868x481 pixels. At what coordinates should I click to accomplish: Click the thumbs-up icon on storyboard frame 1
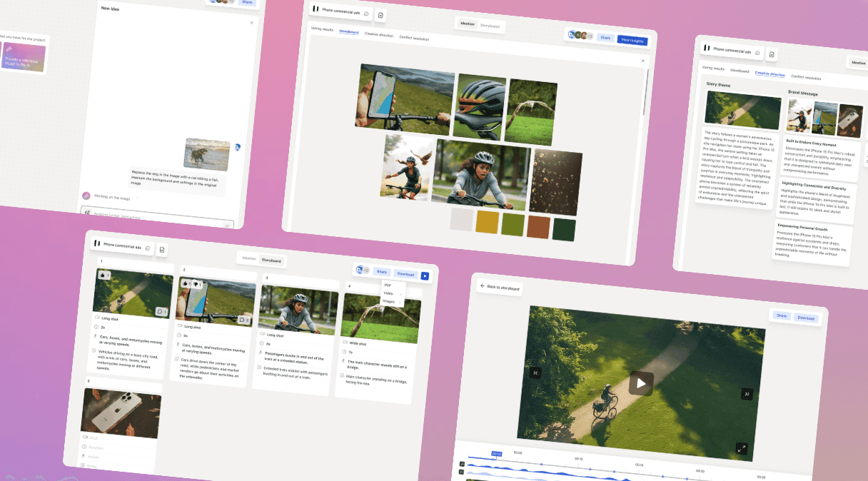102,275
